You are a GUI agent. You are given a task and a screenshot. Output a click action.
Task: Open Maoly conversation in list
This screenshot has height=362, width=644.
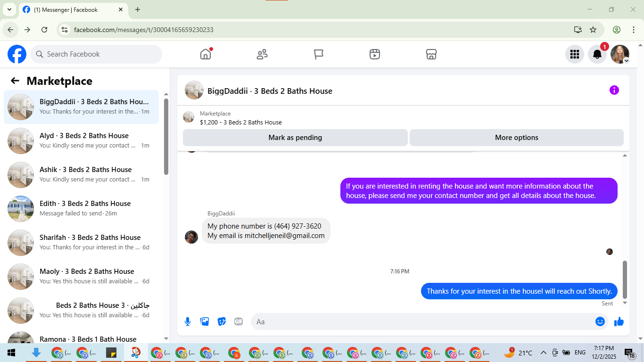point(81,277)
